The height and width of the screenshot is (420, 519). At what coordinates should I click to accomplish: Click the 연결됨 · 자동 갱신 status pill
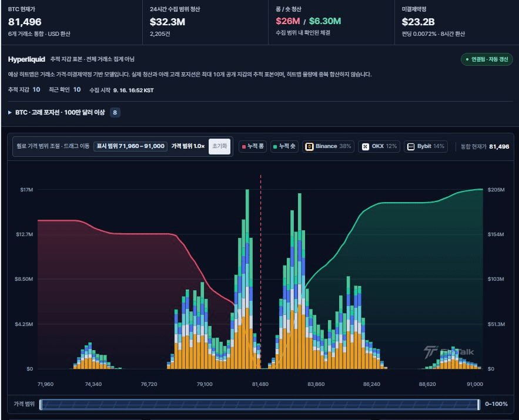(487, 59)
